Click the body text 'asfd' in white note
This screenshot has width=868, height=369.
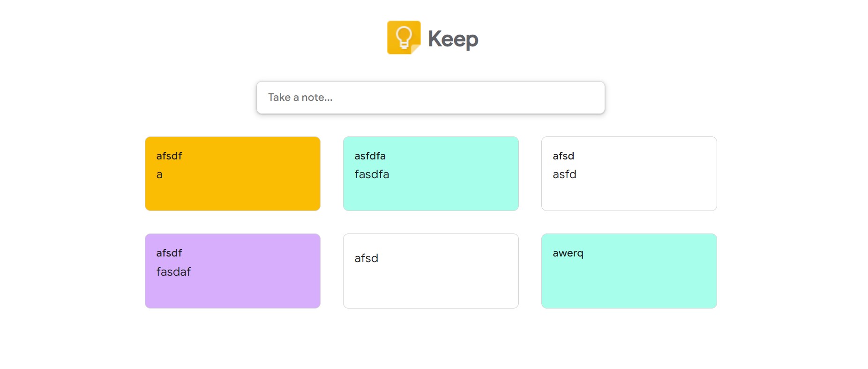[564, 174]
